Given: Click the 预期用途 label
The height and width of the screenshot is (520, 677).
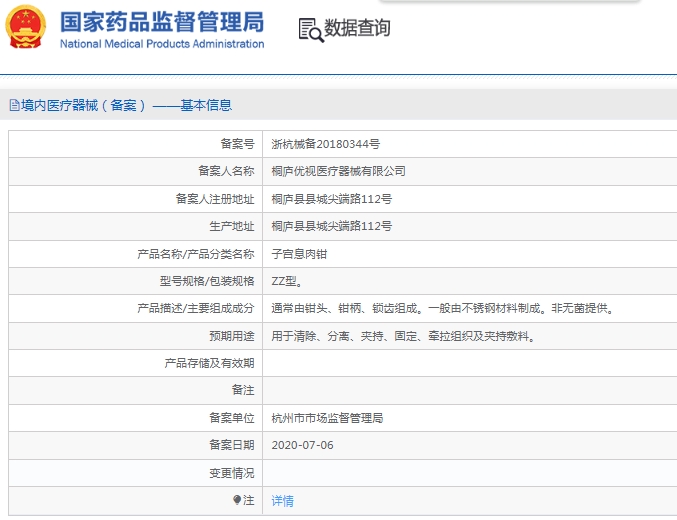Looking at the screenshot, I should [232, 336].
